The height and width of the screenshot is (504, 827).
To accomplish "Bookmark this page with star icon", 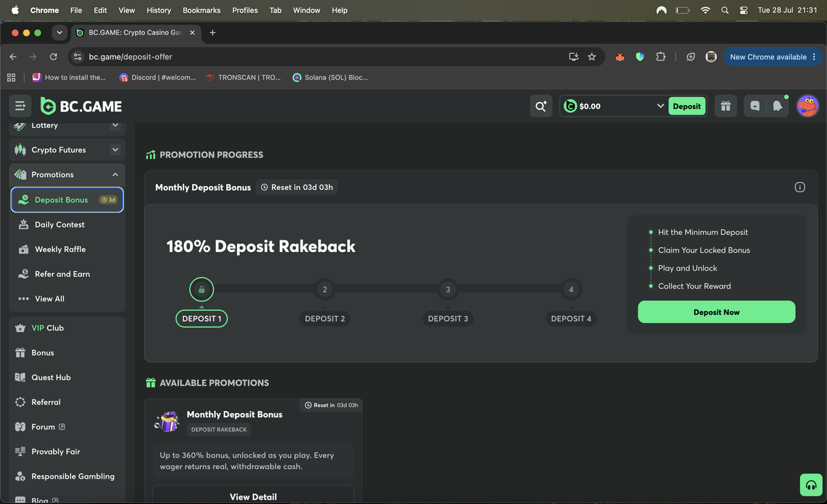I will click(x=591, y=57).
